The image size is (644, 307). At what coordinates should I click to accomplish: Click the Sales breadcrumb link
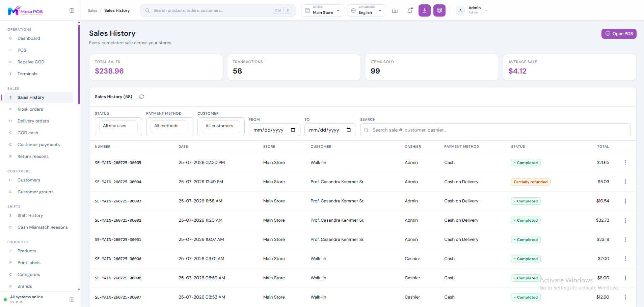(92, 10)
